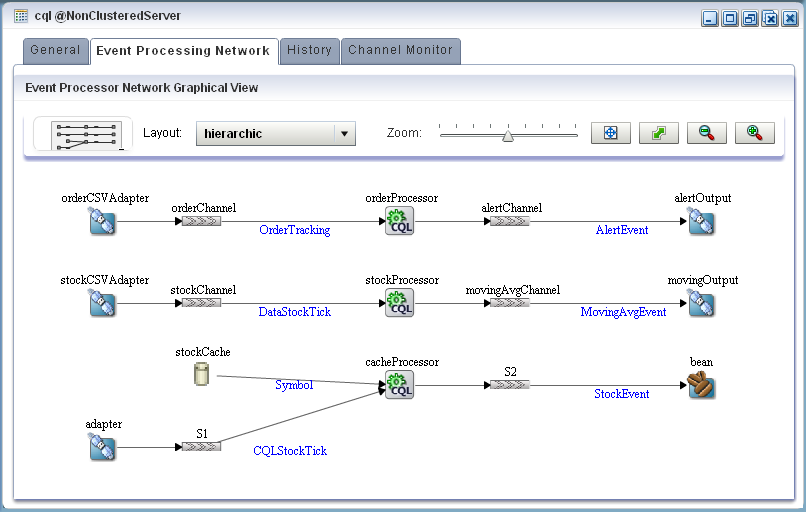Viewport: 806px width, 512px height.
Task: Click the green arrows toolbar button
Action: [x=658, y=133]
